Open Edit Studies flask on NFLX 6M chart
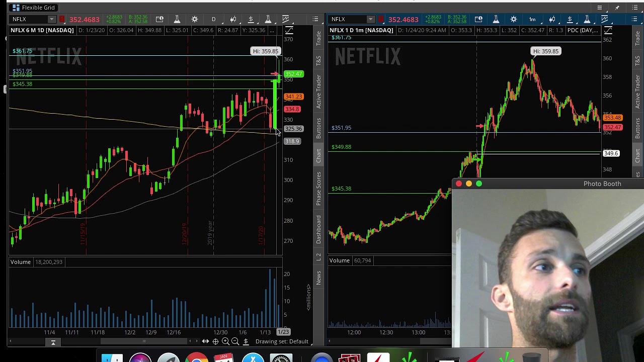 177,19
